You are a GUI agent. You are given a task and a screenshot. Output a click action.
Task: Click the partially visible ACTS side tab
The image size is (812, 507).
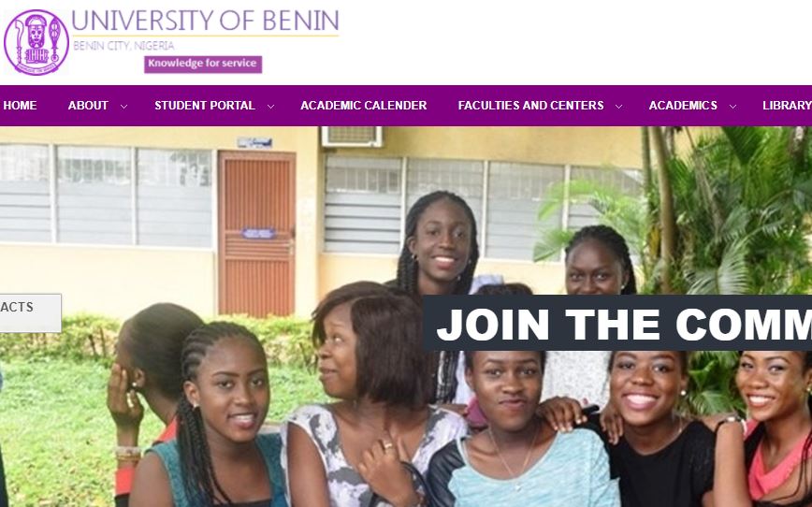click(30, 312)
